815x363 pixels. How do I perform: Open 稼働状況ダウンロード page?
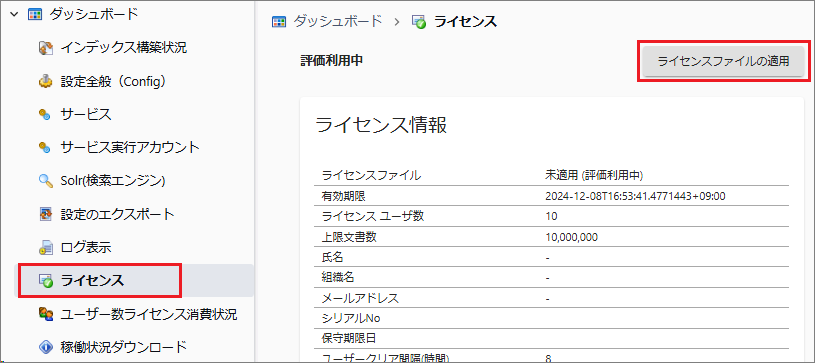point(124,347)
